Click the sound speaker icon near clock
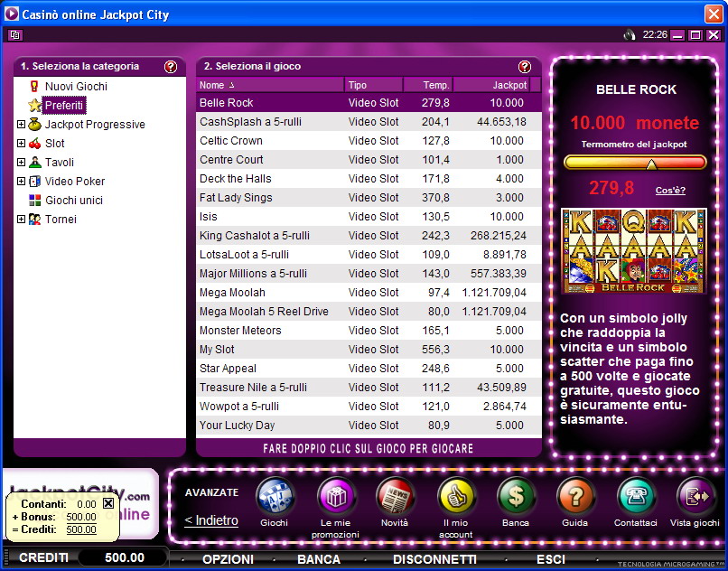Image resolution: width=728 pixels, height=571 pixels. (630, 35)
